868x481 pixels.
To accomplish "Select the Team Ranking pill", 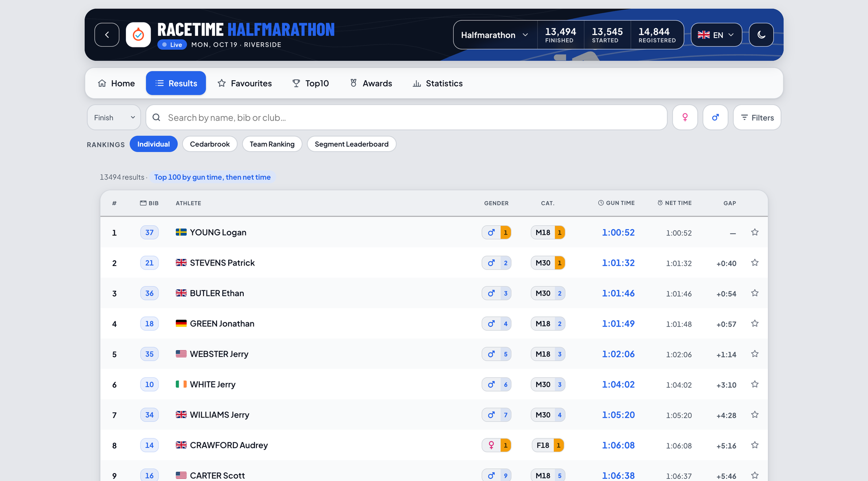I will (x=272, y=144).
